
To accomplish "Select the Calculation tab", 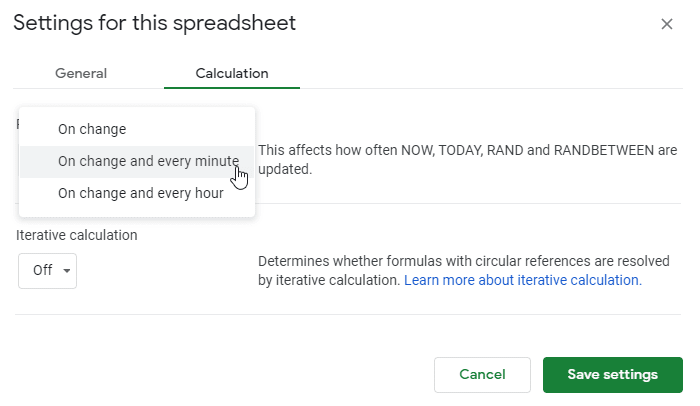I will [232, 73].
